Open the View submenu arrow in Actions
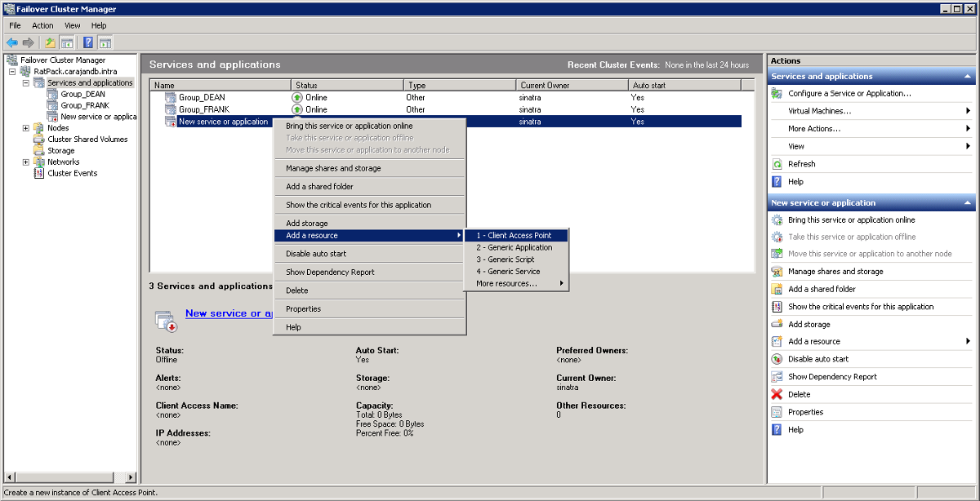This screenshot has height=501, width=980. [x=969, y=147]
